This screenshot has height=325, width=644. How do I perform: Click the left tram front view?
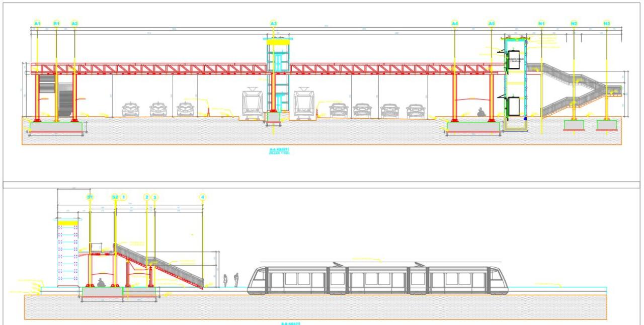tap(251, 103)
